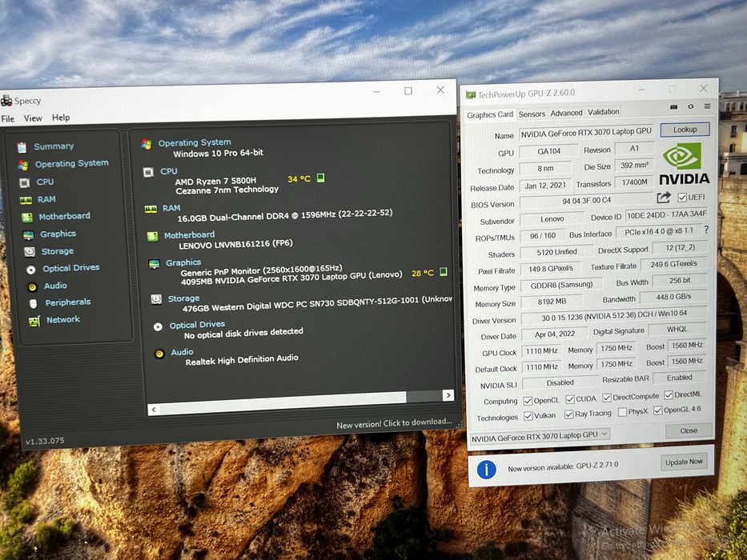Click the Peripherals mouse icon in sidebar
Viewport: 747px width, 560px height.
33,304
